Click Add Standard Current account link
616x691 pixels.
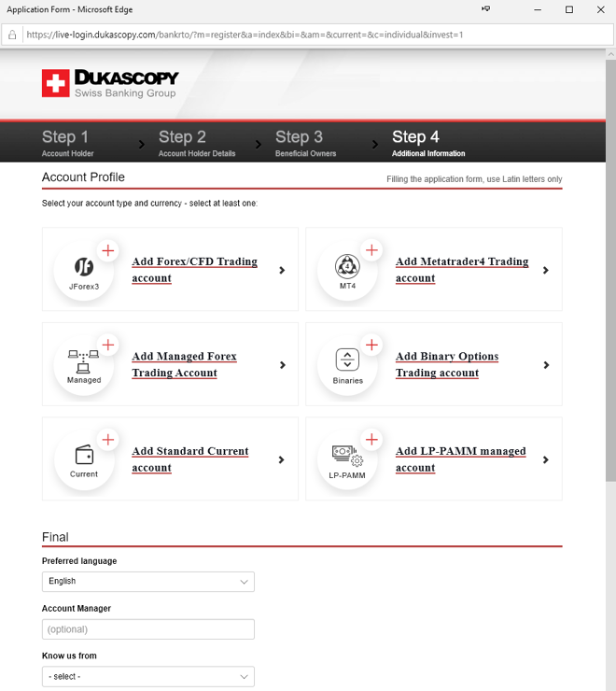point(189,458)
